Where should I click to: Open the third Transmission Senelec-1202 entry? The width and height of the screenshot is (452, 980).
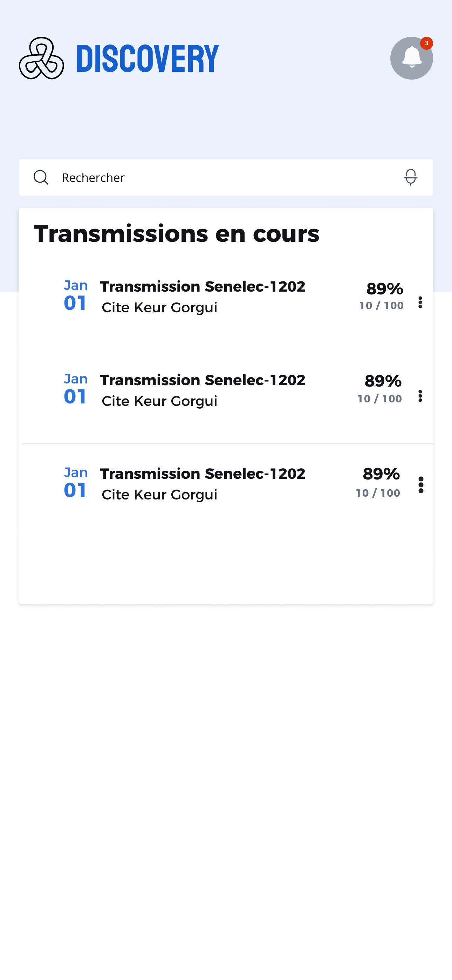click(203, 474)
